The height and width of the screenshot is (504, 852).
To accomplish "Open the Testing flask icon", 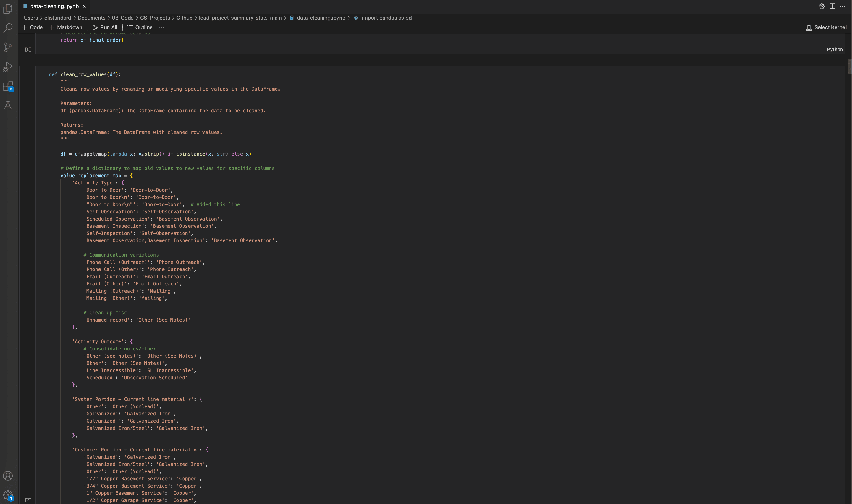I will coord(8,105).
